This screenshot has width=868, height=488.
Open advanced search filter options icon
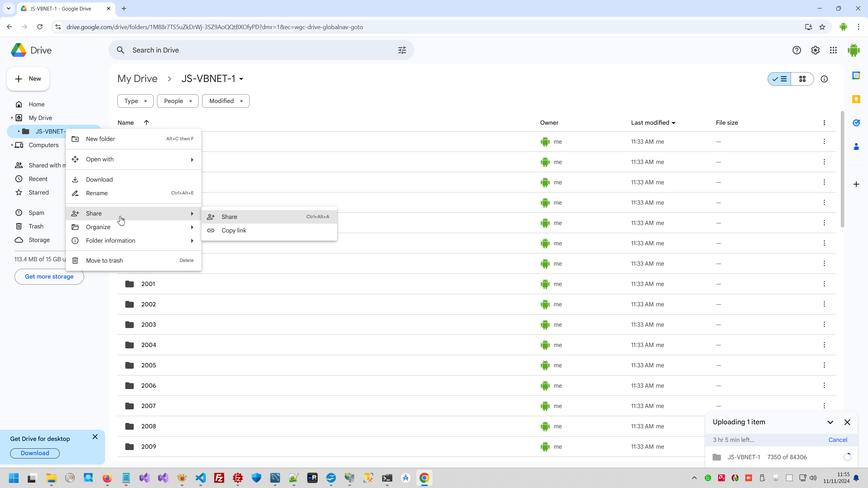[402, 50]
